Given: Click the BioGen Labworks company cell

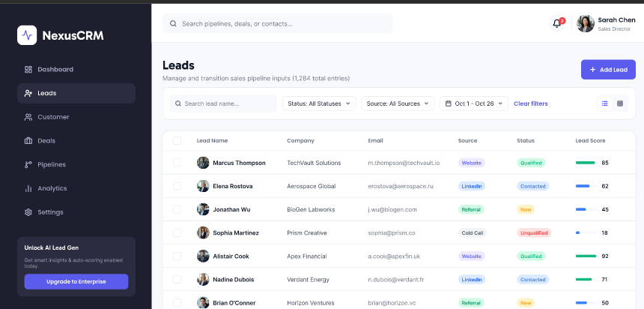Looking at the screenshot, I should pyautogui.click(x=311, y=209).
